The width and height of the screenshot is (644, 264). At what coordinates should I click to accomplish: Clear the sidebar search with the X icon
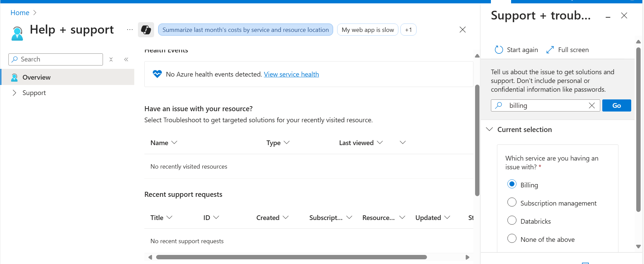(111, 59)
